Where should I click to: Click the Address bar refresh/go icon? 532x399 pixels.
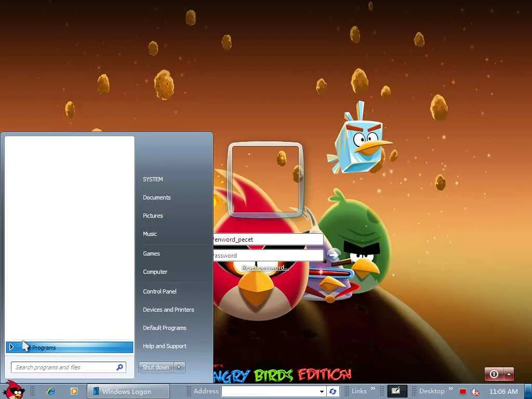[333, 392]
